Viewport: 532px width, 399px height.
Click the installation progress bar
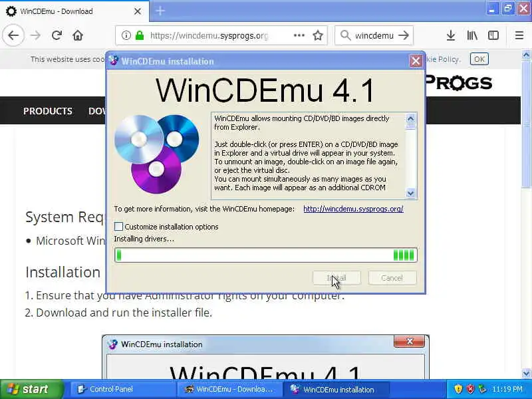coord(266,255)
